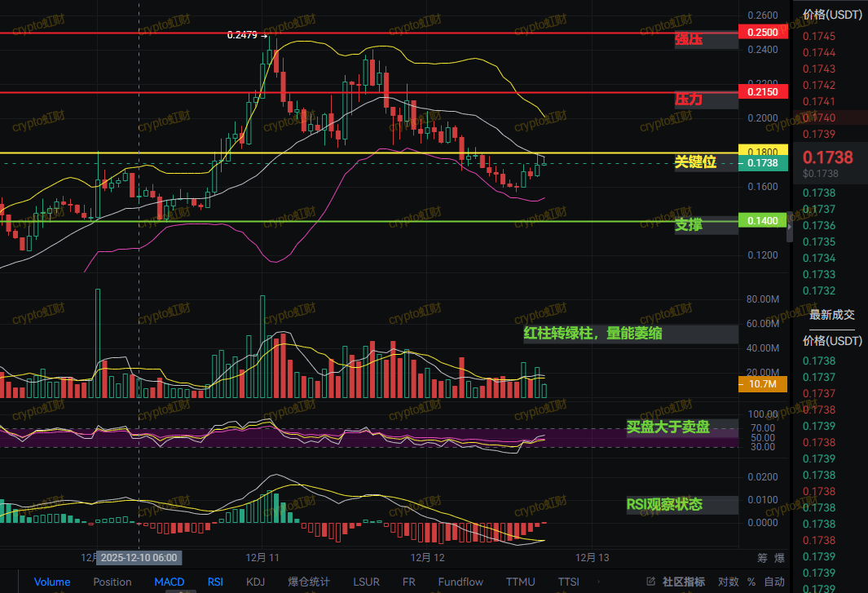Click the large last price 0.1738
The height and width of the screenshot is (593, 868).
tap(827, 157)
